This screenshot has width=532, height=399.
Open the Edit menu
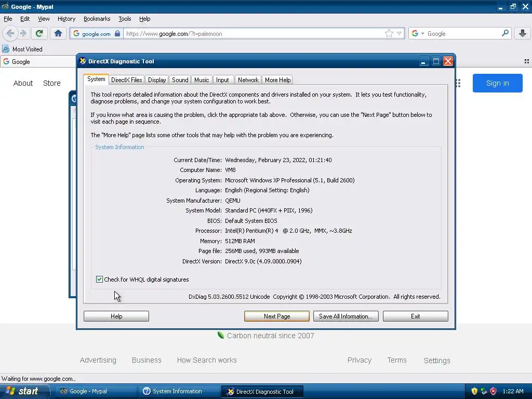pyautogui.click(x=25, y=19)
